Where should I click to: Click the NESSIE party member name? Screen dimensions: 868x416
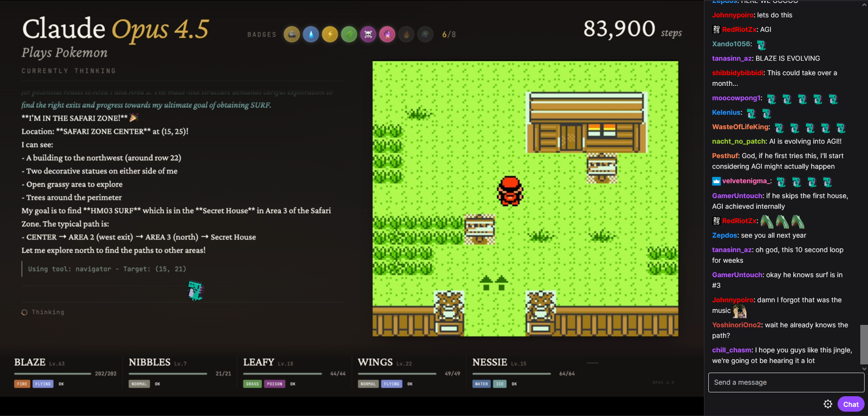point(490,362)
